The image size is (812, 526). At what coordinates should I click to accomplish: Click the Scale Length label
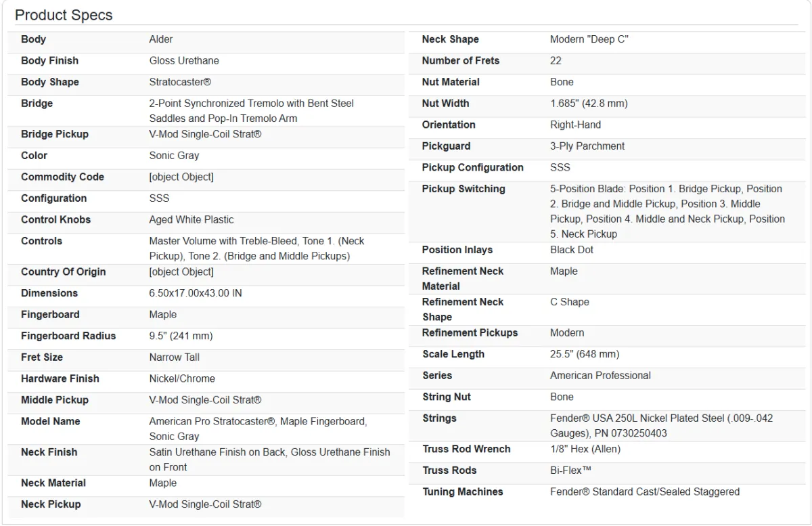pos(453,354)
